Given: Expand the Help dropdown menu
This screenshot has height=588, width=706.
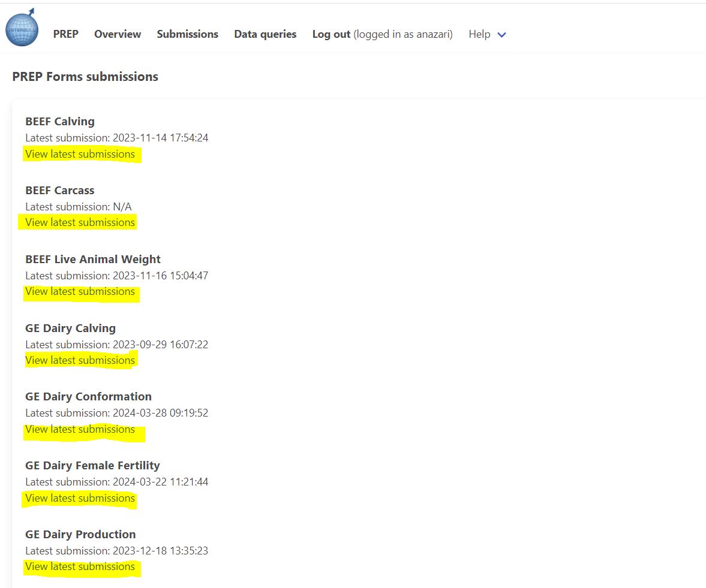Looking at the screenshot, I should pyautogui.click(x=487, y=34).
